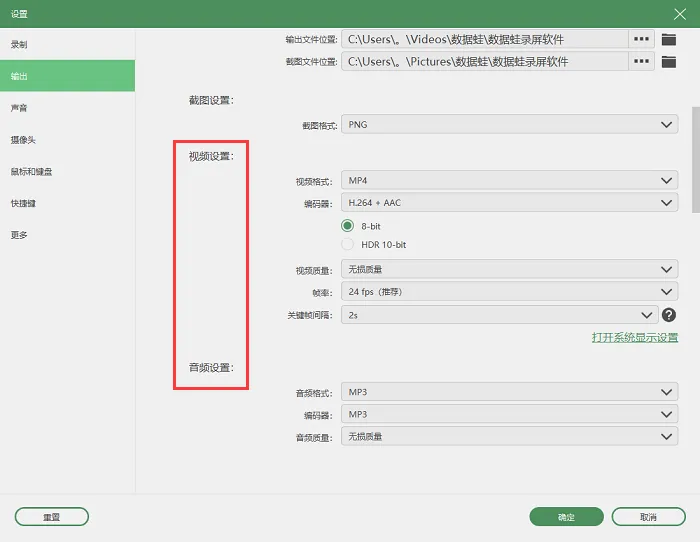The width and height of the screenshot is (700, 542).
Task: Switch to 录制 settings tab
Action: (x=67, y=44)
